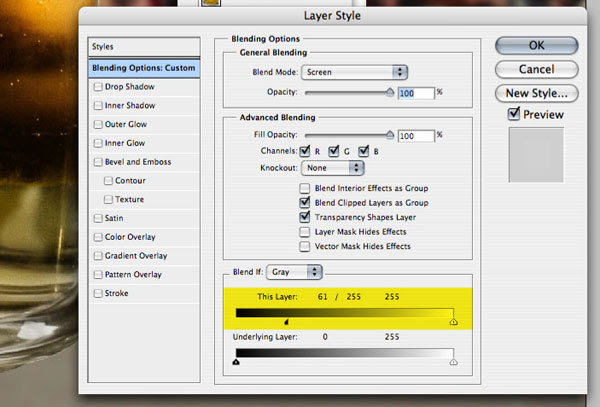The width and height of the screenshot is (600, 407).
Task: Uncheck Transparency Shapes Layer
Action: pos(305,217)
